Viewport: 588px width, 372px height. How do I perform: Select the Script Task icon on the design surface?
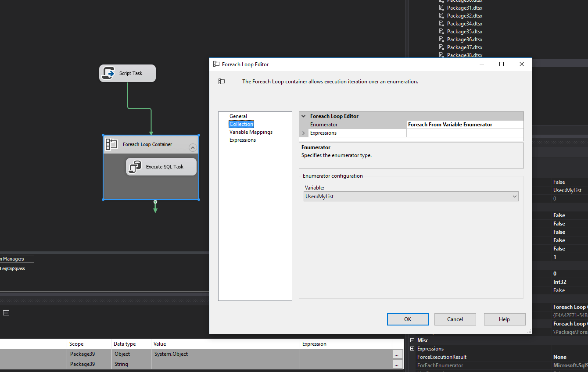pos(108,73)
